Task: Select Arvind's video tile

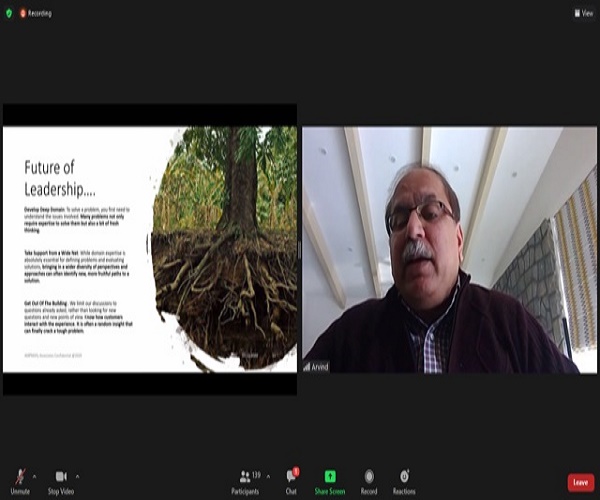Action: tap(449, 250)
